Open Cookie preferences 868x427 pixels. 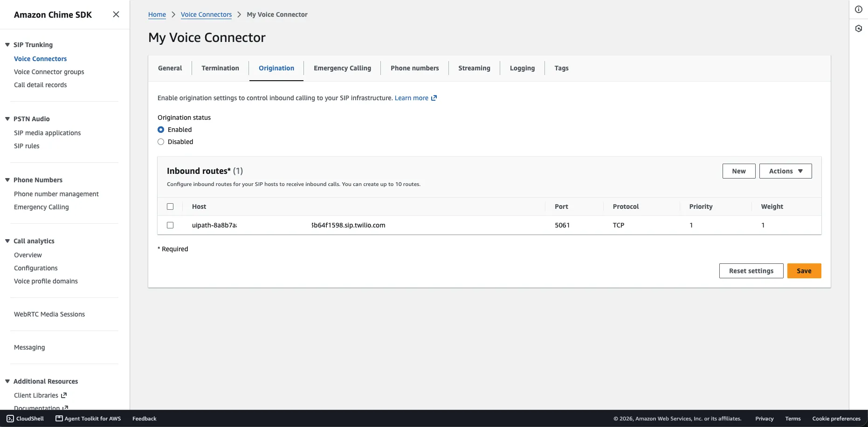tap(836, 419)
